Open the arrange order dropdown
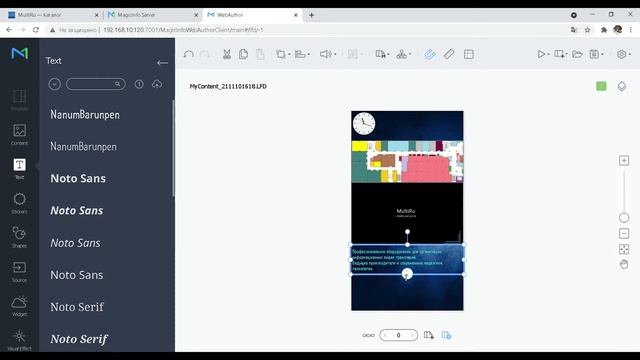The image size is (640, 360). coord(283,54)
